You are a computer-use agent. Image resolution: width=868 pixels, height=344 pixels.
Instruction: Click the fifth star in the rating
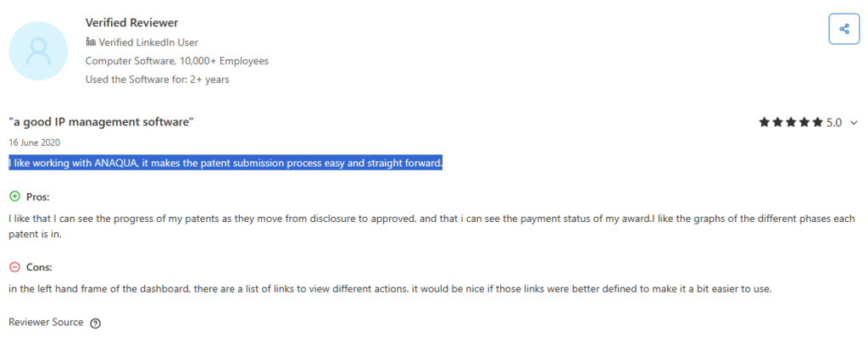[818, 123]
